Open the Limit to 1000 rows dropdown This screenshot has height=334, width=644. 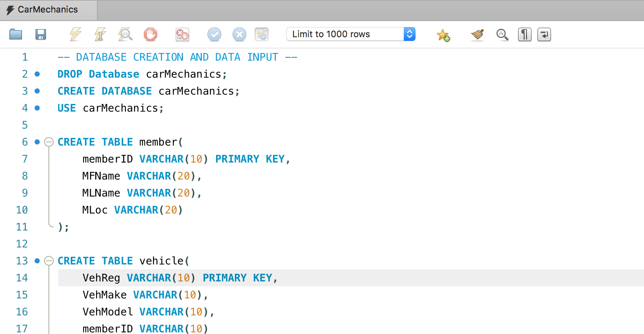coord(350,34)
